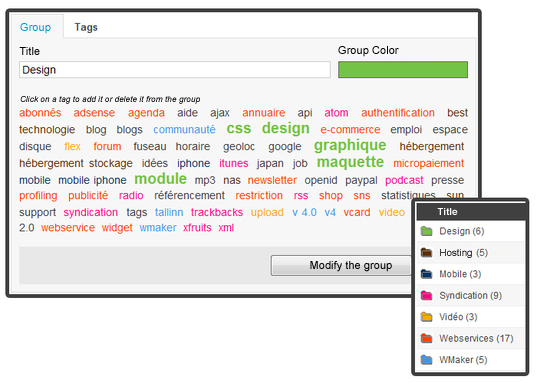Click the forum tag
Screen dimensions: 537x383
pyautogui.click(x=107, y=146)
